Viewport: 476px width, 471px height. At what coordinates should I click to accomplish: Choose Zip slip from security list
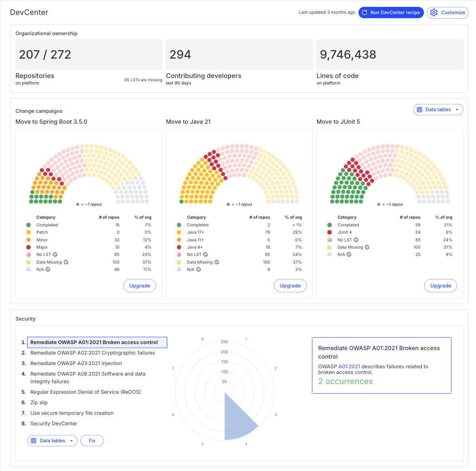(x=39, y=403)
